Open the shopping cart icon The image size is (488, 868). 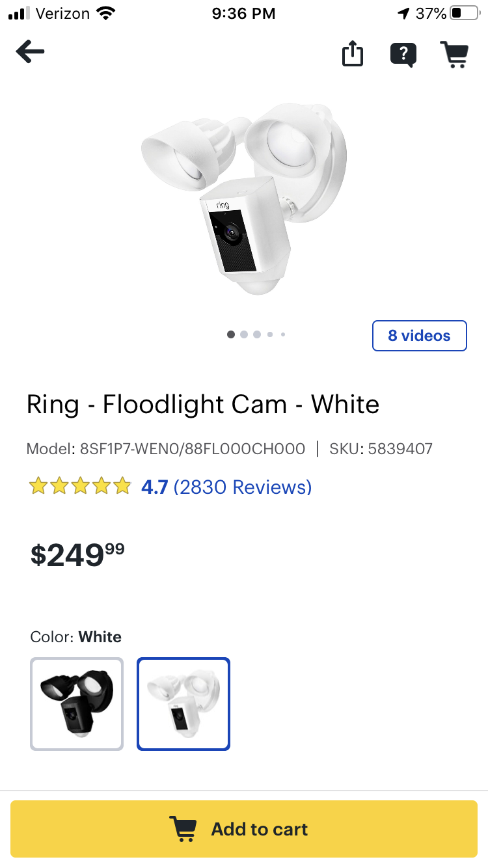pos(454,54)
